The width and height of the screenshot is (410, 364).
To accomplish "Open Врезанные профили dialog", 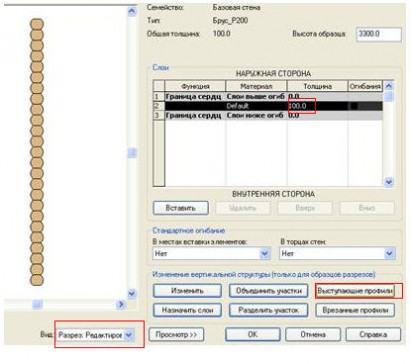I will (x=355, y=310).
